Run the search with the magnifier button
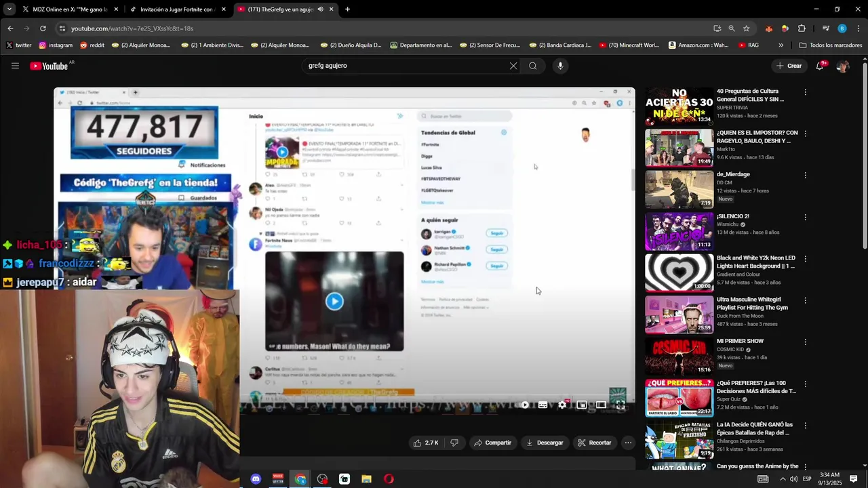Viewport: 868px width, 488px height. pyautogui.click(x=533, y=66)
